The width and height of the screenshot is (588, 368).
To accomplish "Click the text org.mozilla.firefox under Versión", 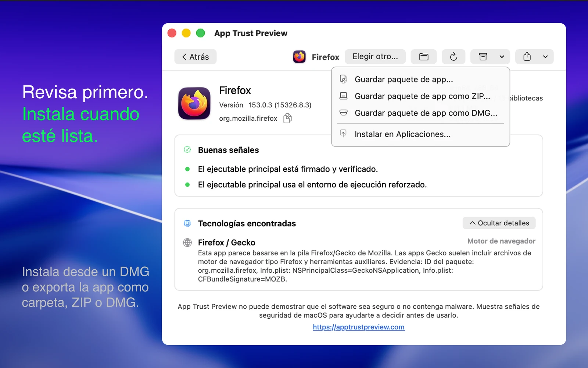I will point(248,118).
